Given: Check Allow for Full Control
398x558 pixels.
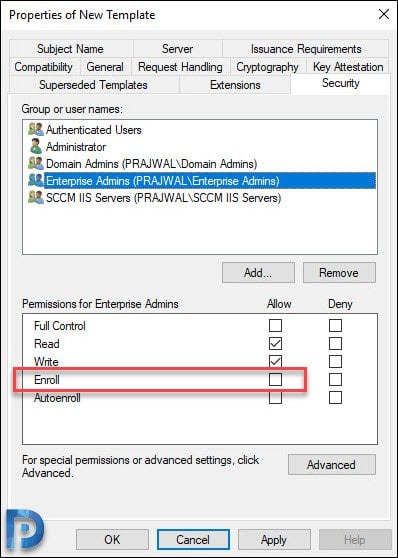Looking at the screenshot, I should [x=275, y=325].
